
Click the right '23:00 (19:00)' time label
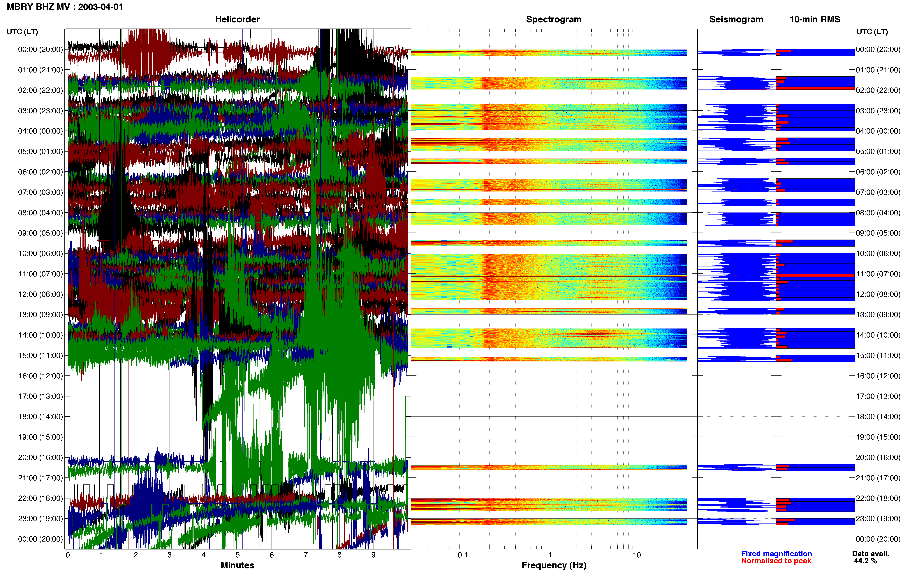(878, 518)
